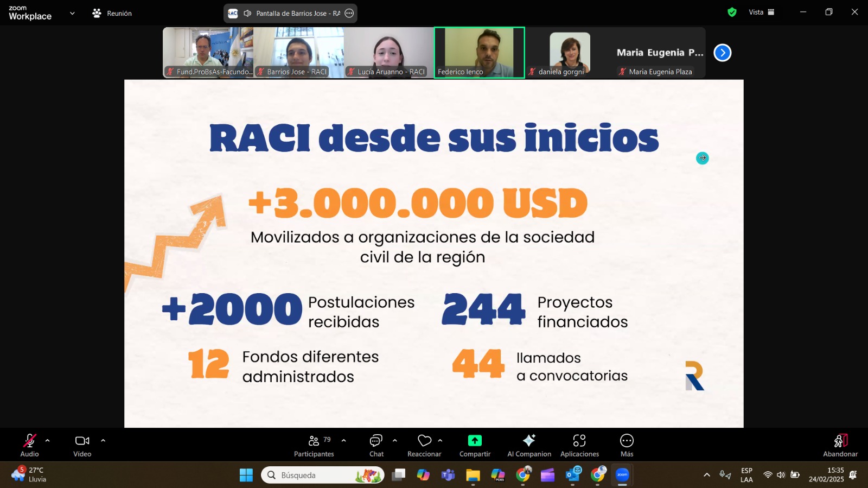Open shared screen options ellipsis menu
The height and width of the screenshot is (488, 868).
[x=349, y=13]
